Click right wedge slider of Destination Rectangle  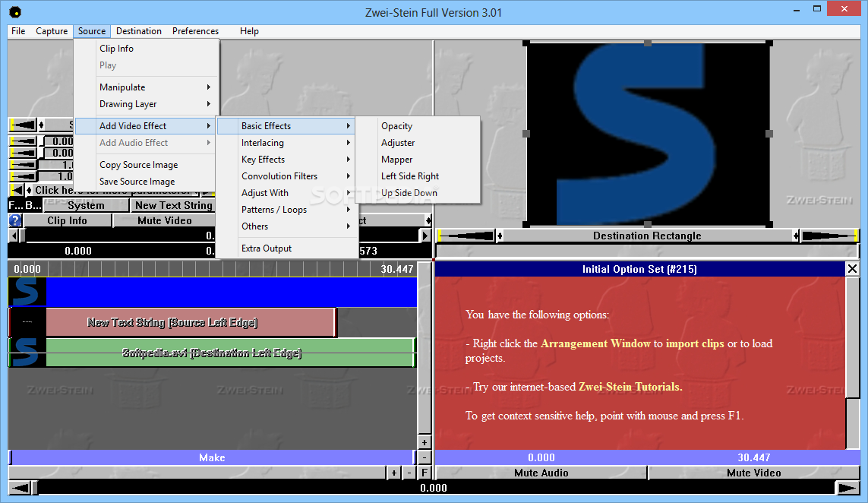coord(829,236)
